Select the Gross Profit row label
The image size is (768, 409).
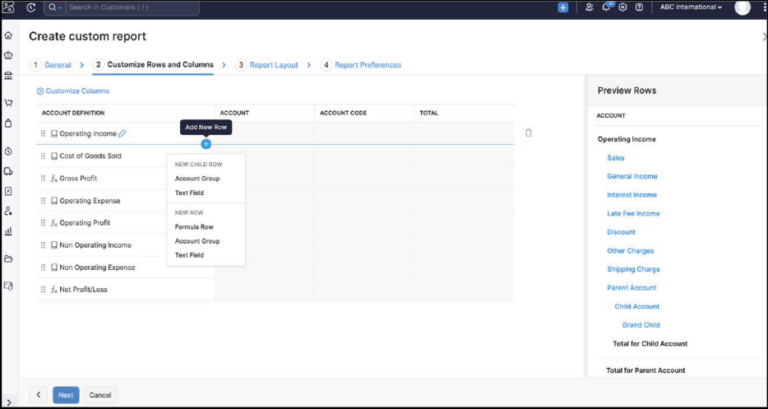point(78,178)
